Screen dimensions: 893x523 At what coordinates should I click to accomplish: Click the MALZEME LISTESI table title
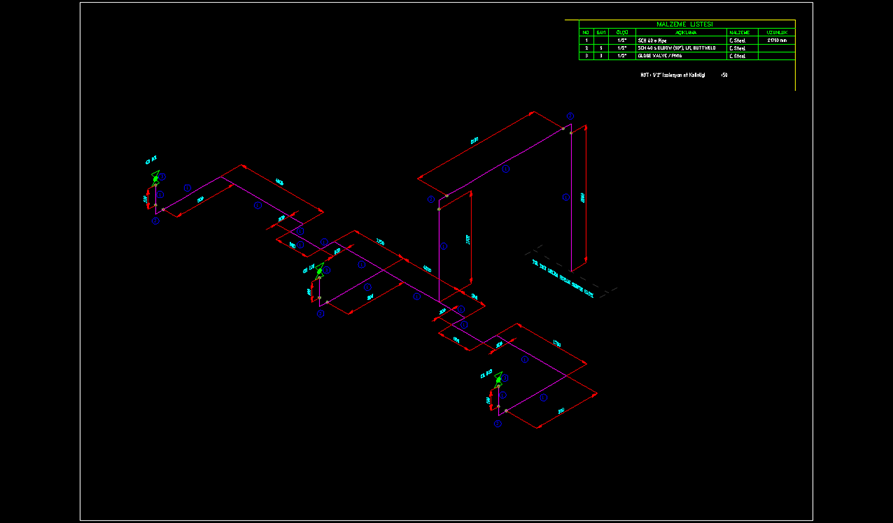[x=684, y=24]
